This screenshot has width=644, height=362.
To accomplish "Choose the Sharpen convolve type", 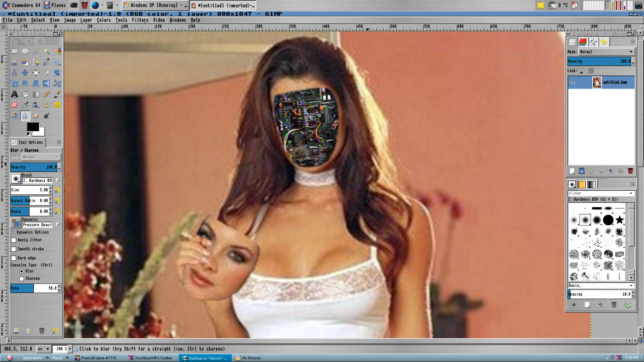I will (x=21, y=279).
